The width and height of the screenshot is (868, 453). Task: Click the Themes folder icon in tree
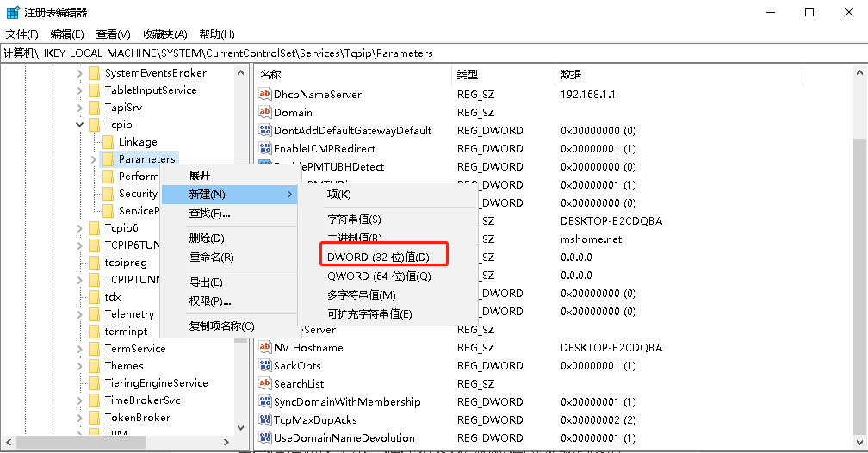[94, 366]
